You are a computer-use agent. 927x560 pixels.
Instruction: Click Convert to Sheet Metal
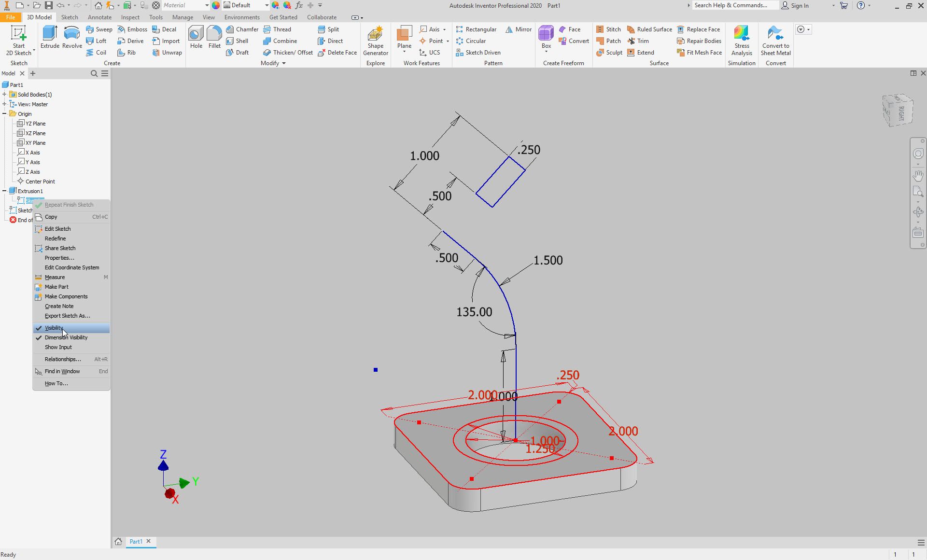point(775,41)
